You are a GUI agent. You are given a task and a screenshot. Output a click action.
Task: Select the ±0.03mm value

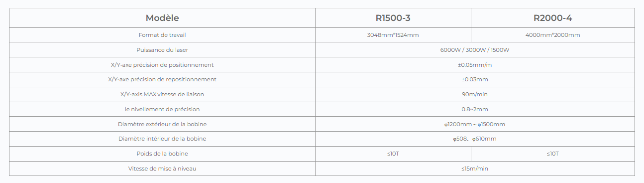tap(475, 79)
